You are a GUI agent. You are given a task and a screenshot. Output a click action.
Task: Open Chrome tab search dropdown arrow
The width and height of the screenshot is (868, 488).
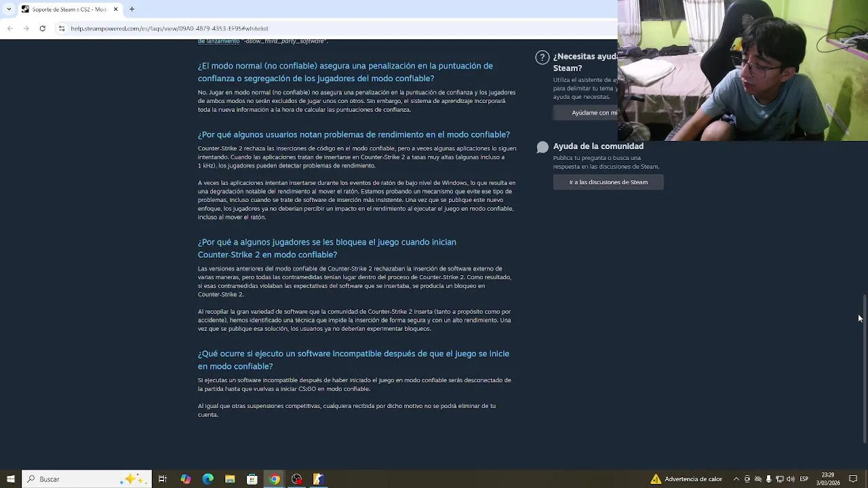coord(9,9)
